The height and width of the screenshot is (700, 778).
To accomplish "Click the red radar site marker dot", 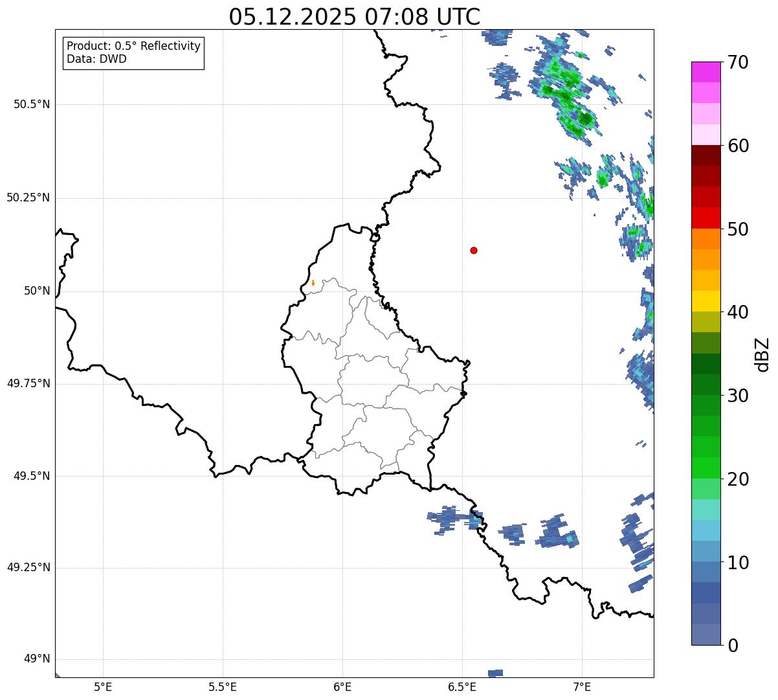I will [x=474, y=250].
